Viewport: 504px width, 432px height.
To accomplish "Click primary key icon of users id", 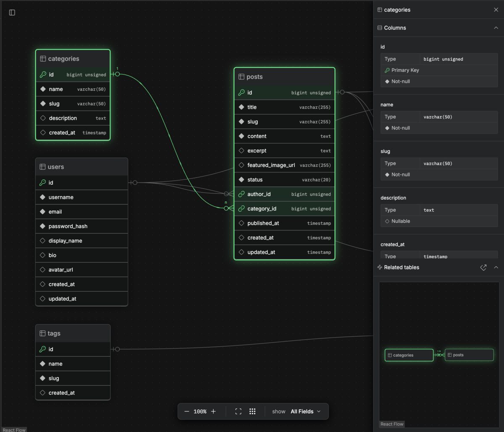I will click(42, 182).
